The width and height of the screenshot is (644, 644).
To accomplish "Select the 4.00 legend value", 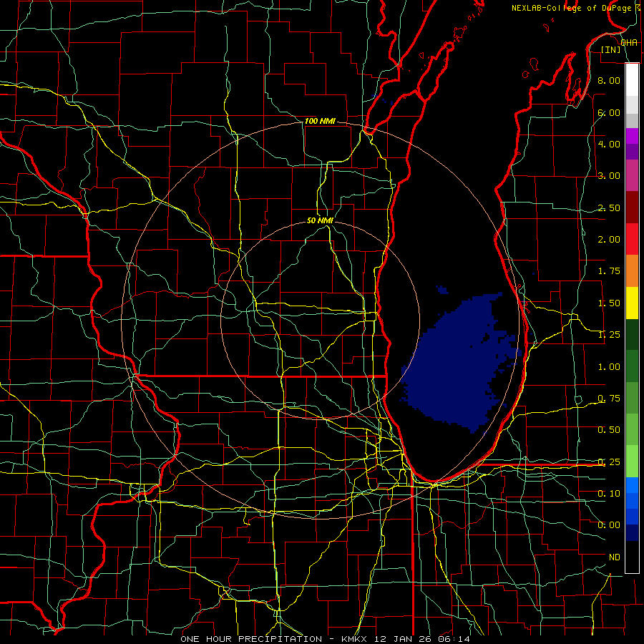I will click(609, 144).
